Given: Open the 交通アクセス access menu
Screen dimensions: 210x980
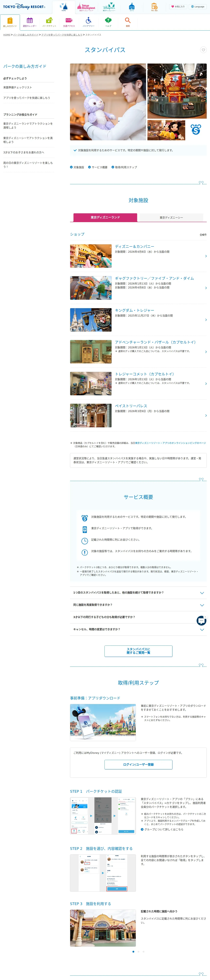Looking at the screenshot, I should [69, 22].
